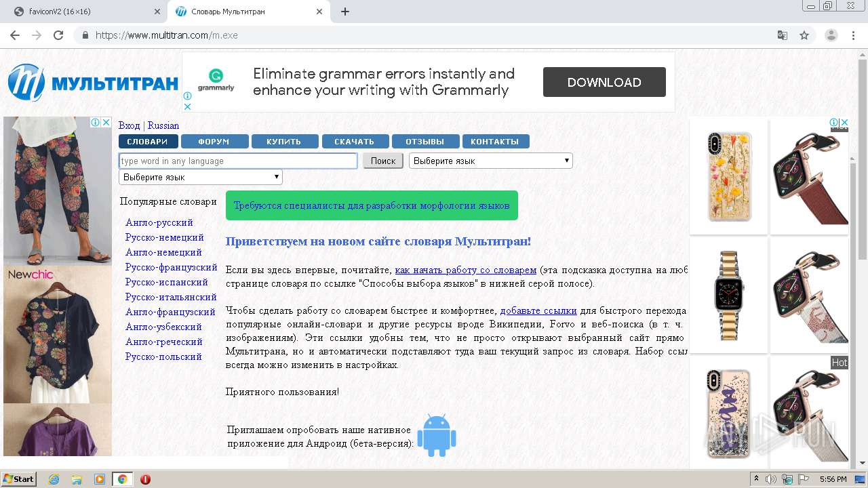Bookmark this page with the star
This screenshot has height=488, width=868.
pos(804,35)
